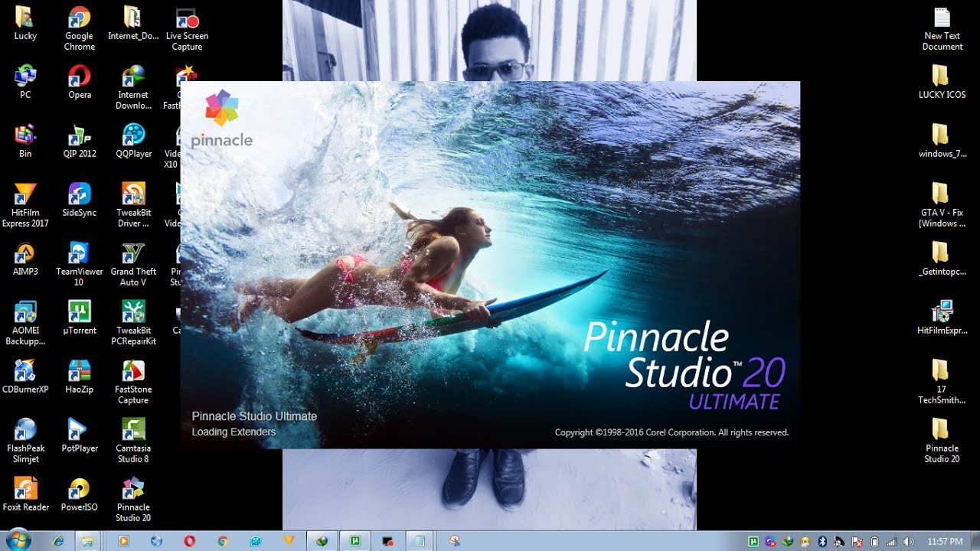Open TeamViewer 10 desktop shortcut
The image size is (980, 551).
pyautogui.click(x=79, y=264)
